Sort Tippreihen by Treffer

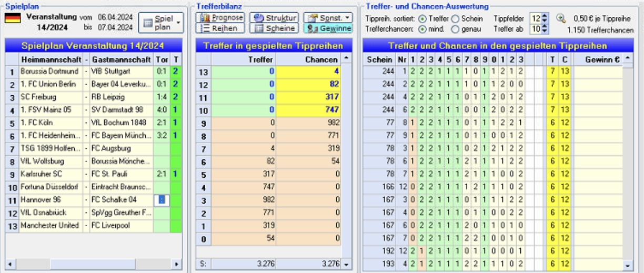click(x=423, y=19)
